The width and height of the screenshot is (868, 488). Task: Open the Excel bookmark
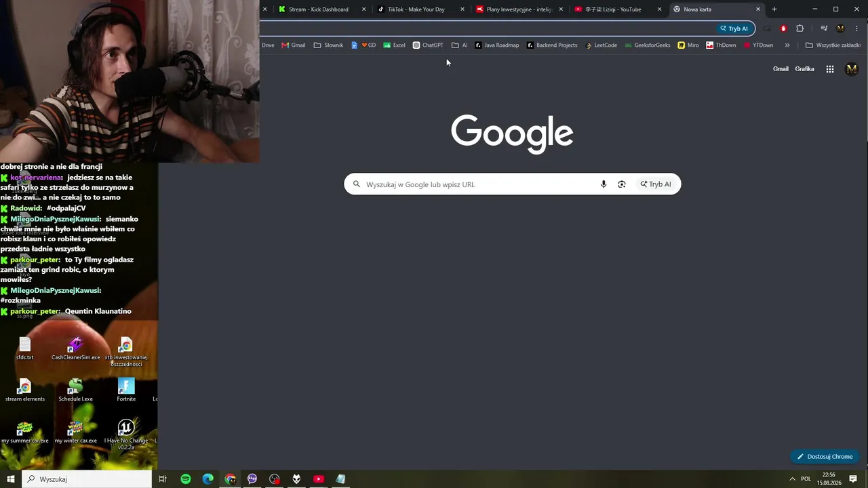394,45
